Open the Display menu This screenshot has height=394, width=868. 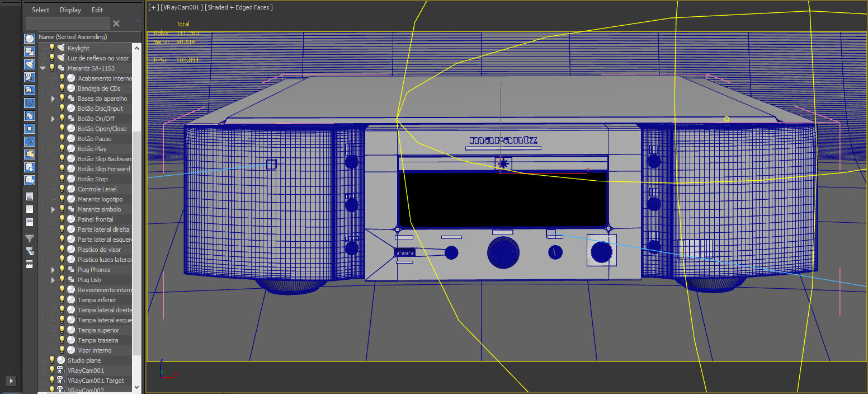(x=70, y=10)
